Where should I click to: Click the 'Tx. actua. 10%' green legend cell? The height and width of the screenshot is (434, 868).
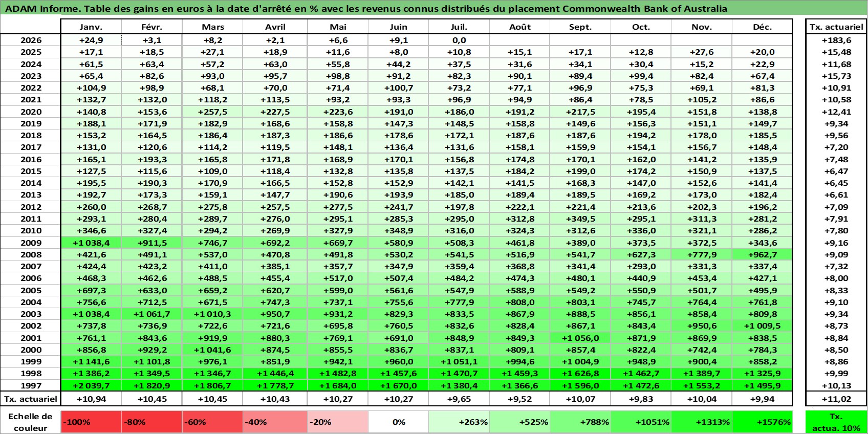point(836,422)
